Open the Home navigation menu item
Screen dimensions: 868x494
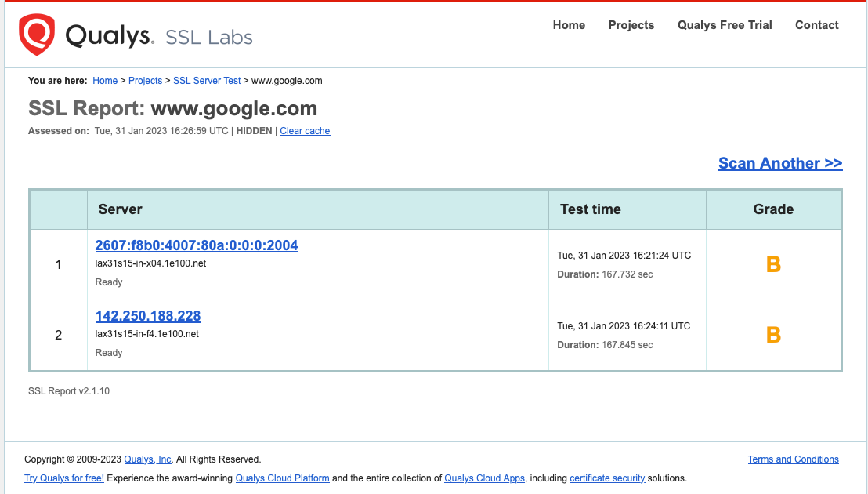click(569, 25)
